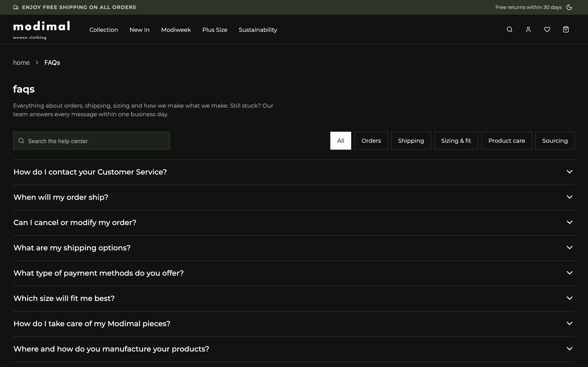This screenshot has height=367, width=588.
Task: View wishlist via heart icon
Action: click(x=547, y=29)
